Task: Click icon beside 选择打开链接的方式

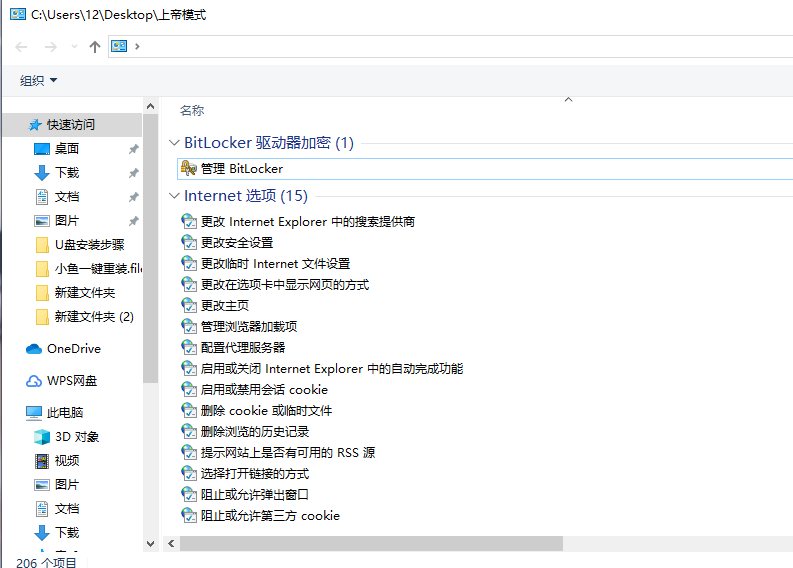Action: (x=189, y=473)
